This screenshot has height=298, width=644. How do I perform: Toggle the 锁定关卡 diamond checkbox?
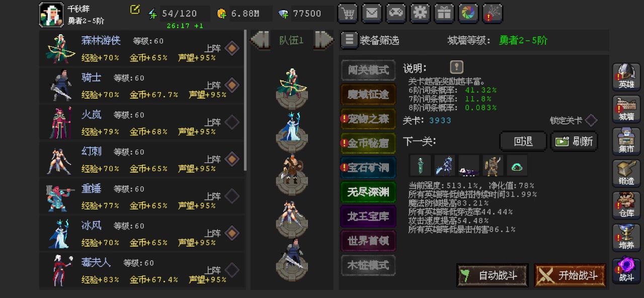click(x=591, y=120)
